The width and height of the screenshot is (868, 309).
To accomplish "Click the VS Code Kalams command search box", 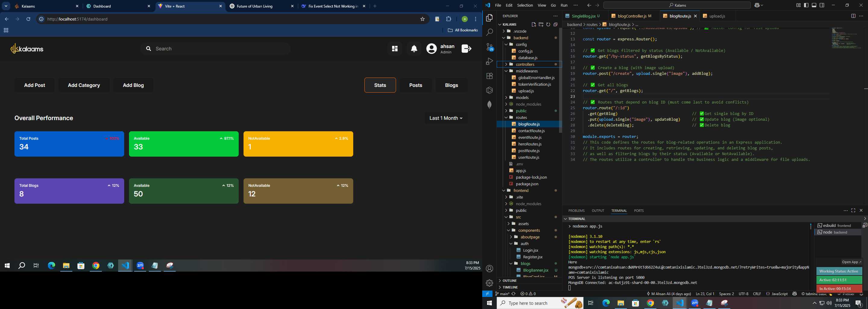I will pyautogui.click(x=677, y=5).
